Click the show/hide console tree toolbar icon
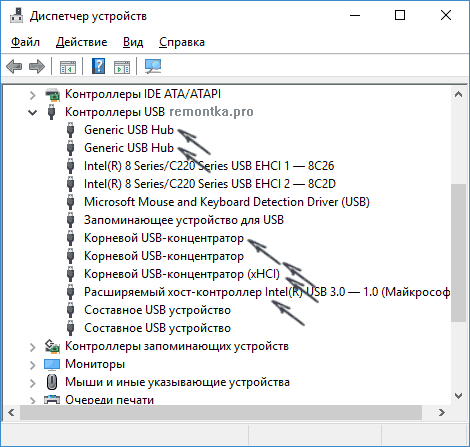The height and width of the screenshot is (447, 470). pyautogui.click(x=68, y=67)
